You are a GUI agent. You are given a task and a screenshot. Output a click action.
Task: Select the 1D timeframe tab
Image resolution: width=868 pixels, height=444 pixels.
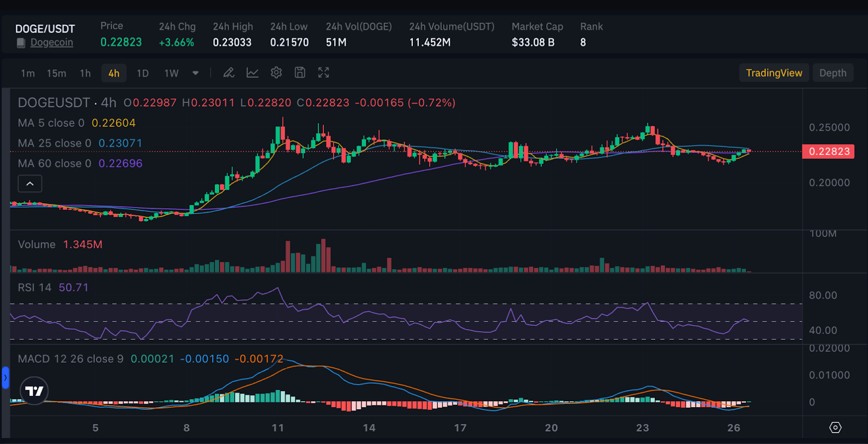tap(143, 73)
